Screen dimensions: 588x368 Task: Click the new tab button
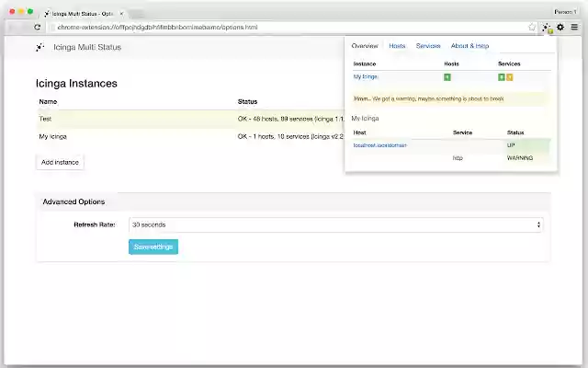[x=137, y=15]
